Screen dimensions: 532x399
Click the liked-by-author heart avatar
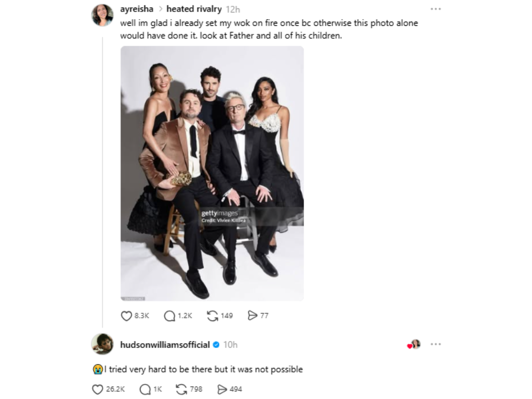(x=414, y=344)
